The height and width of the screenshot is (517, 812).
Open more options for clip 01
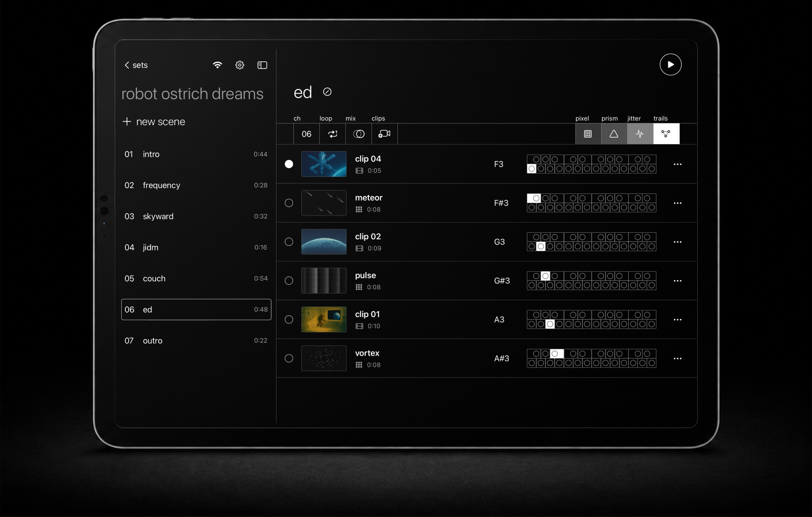(678, 319)
